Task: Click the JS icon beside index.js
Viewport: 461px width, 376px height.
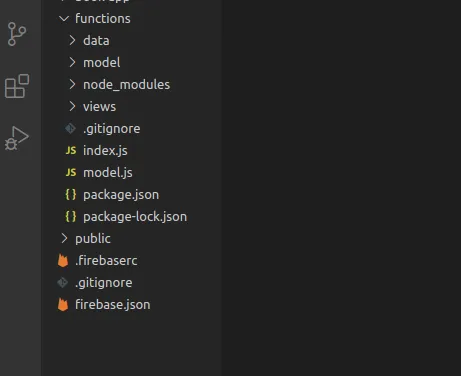Action: pos(71,150)
